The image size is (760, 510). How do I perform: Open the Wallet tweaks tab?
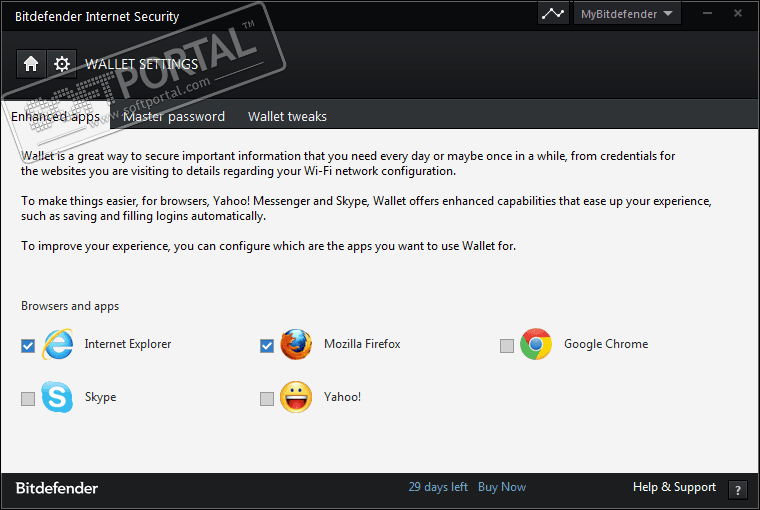pos(287,116)
